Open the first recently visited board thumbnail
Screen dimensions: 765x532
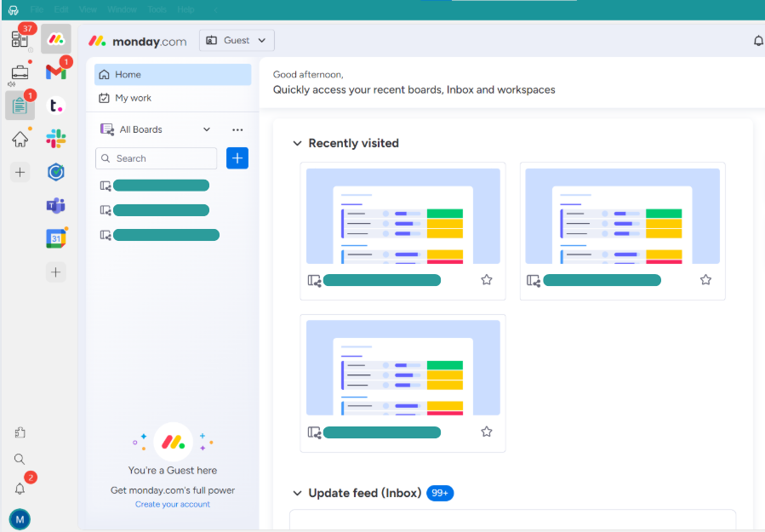click(403, 216)
